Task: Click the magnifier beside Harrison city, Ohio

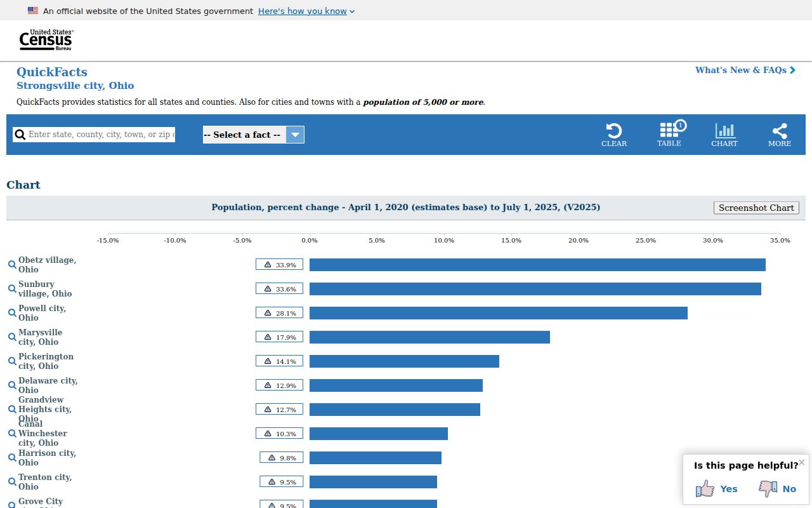Action: pyautogui.click(x=12, y=458)
